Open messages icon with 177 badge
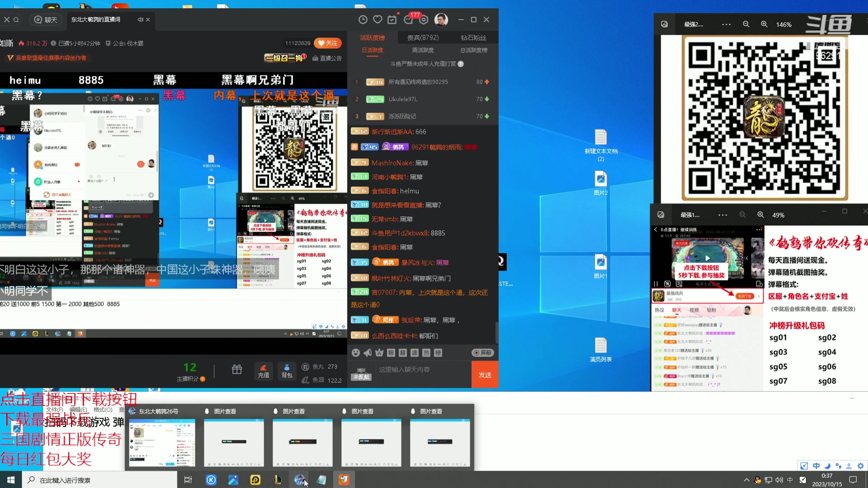 409,19
